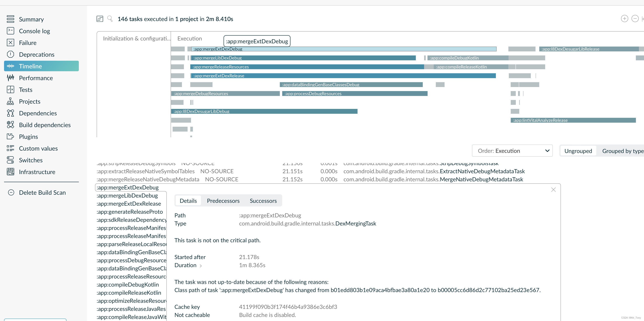Select Ungrouped view option

(578, 151)
